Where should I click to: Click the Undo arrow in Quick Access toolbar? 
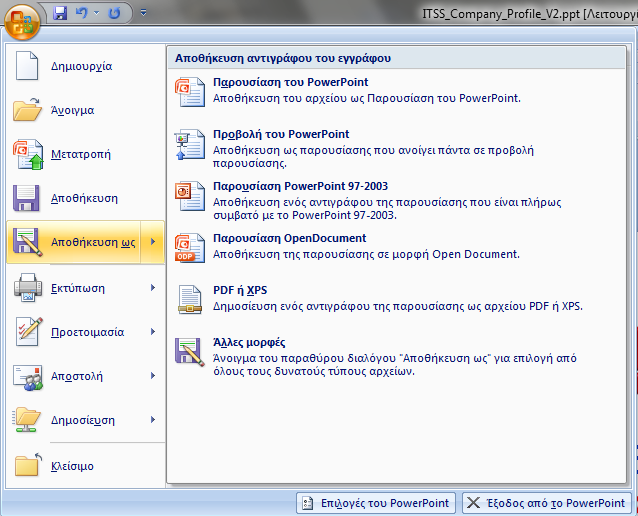click(82, 13)
